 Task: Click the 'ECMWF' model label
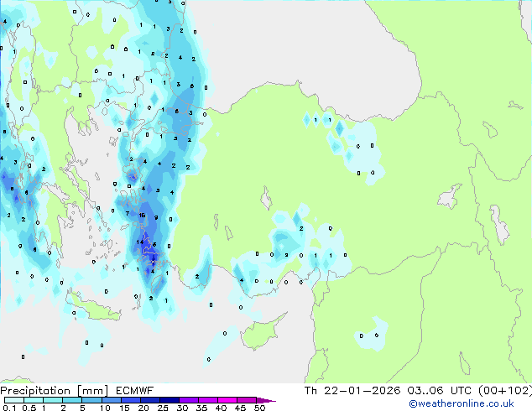pos(135,391)
